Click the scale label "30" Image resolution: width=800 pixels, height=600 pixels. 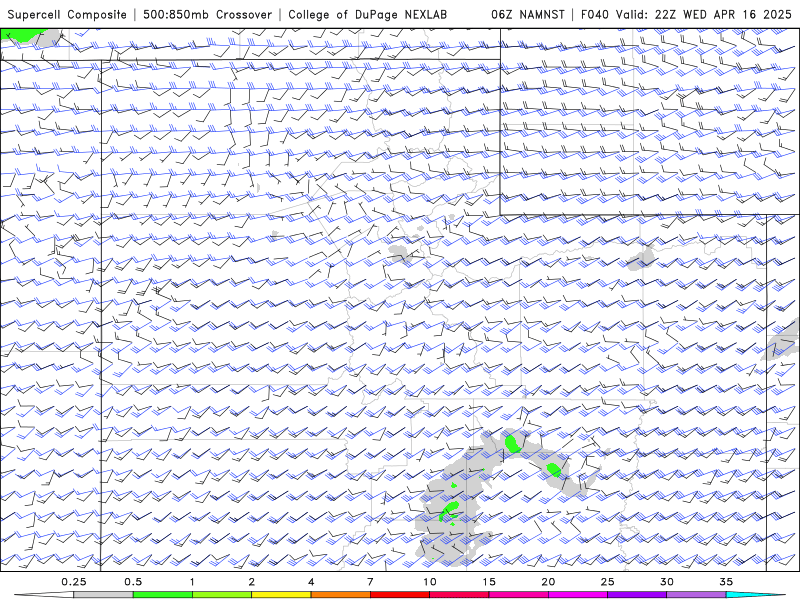666,582
